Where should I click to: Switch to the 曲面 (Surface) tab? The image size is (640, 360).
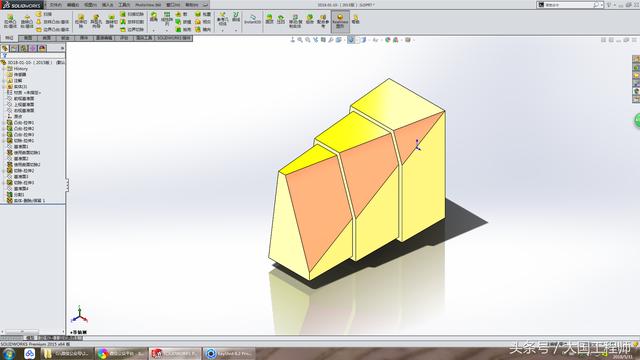click(x=47, y=38)
